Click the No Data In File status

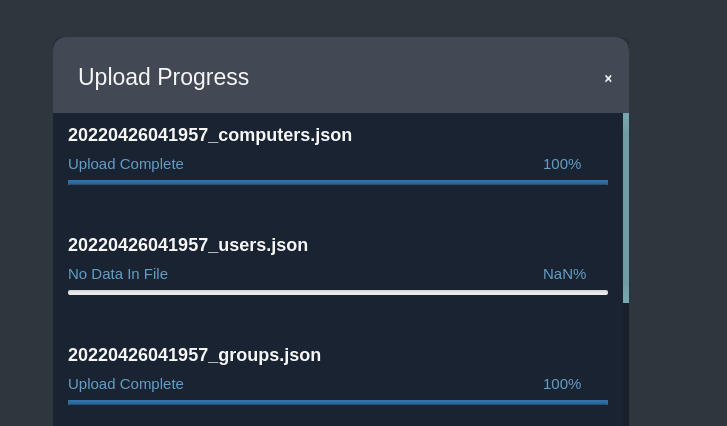118,274
